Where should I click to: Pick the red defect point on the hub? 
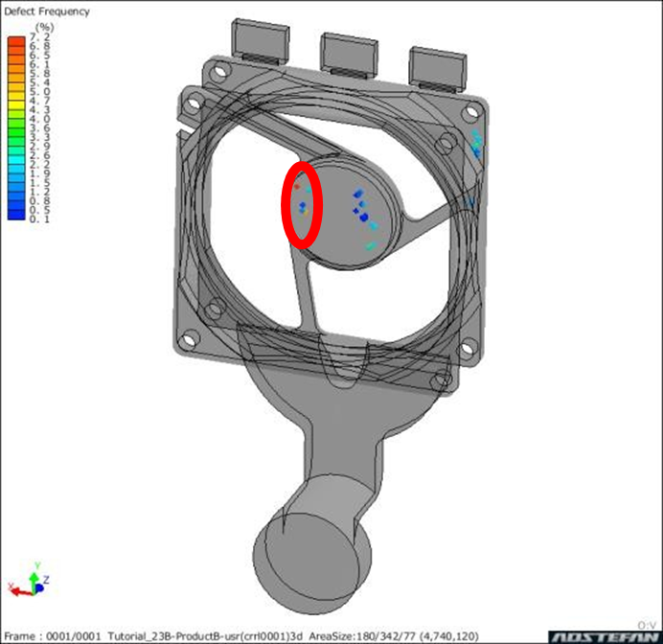297,186
